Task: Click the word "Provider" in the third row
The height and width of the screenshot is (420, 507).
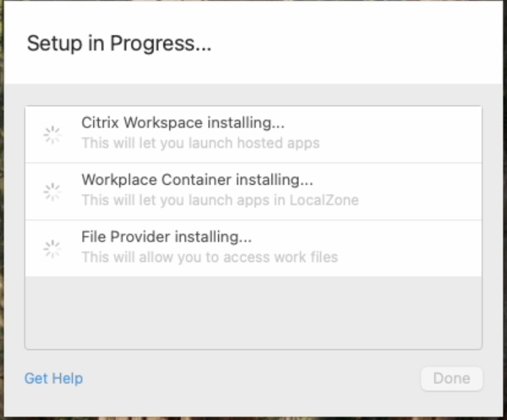Action: pyautogui.click(x=142, y=237)
